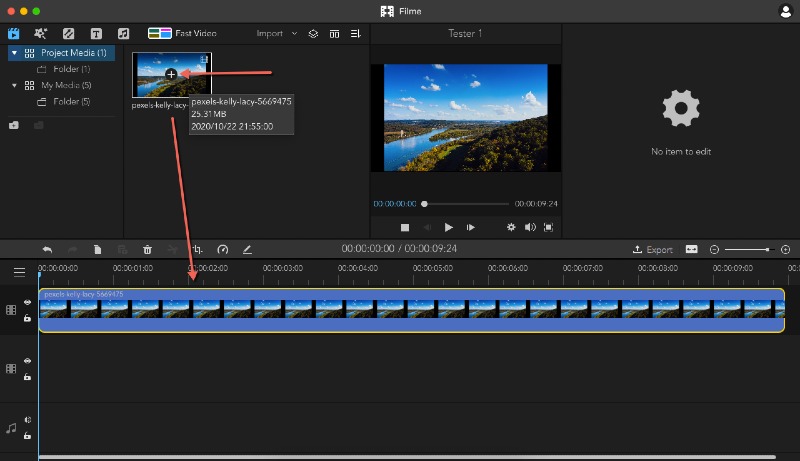Click the layers icon next to Import
Viewport: 800px width, 461px height.
[313, 34]
